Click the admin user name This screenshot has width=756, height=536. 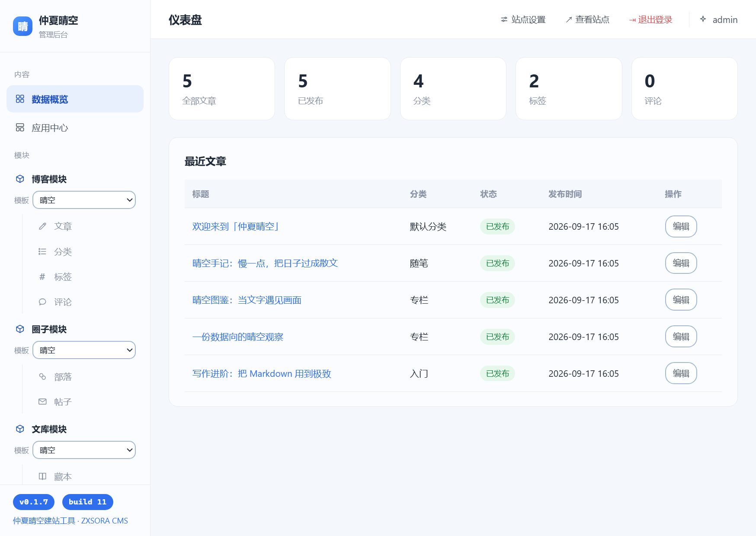coord(725,19)
